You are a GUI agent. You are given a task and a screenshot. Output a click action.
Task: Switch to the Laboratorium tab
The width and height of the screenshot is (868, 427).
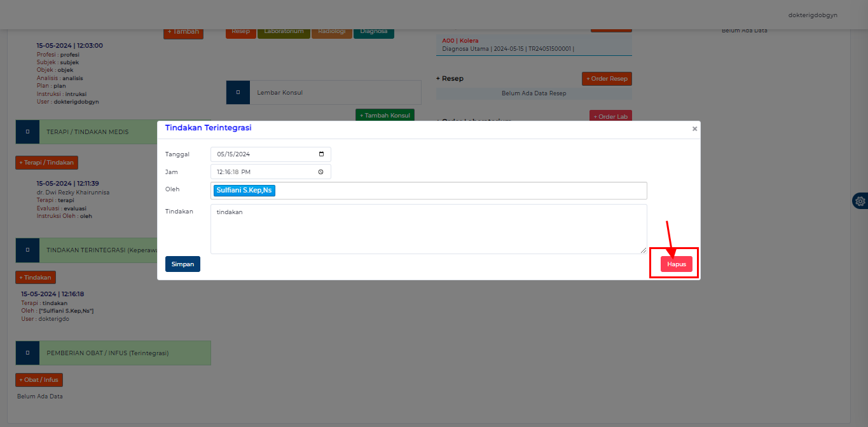pyautogui.click(x=284, y=31)
